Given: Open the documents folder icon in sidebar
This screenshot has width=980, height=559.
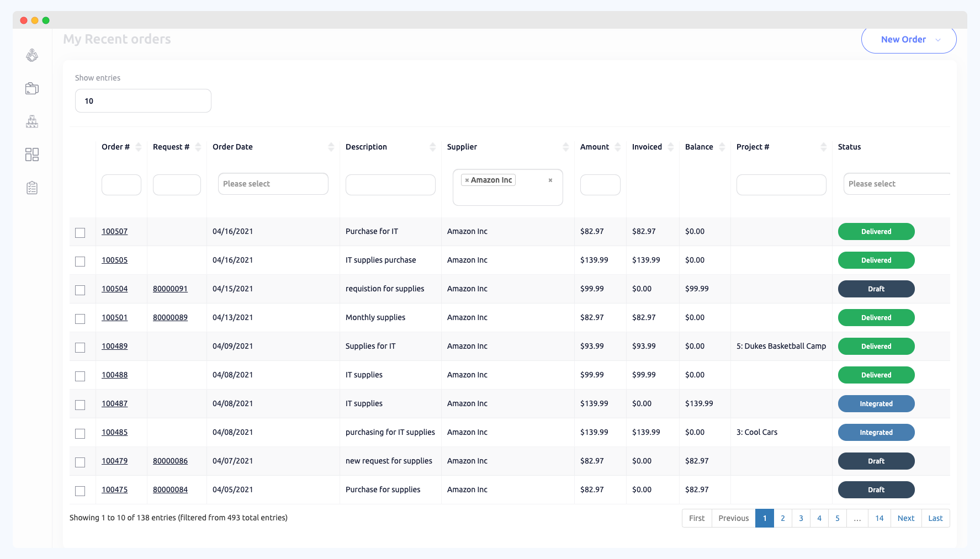Looking at the screenshot, I should (32, 88).
